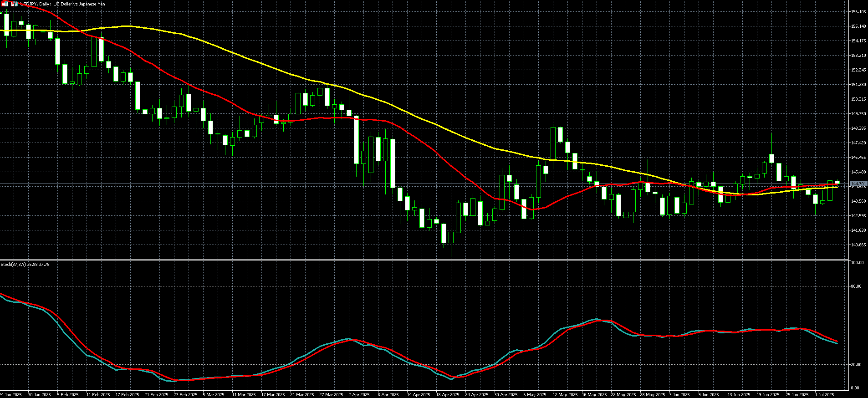Select the 2 Apr 2025 date label
This screenshot has height=398, width=868.
coord(359,395)
